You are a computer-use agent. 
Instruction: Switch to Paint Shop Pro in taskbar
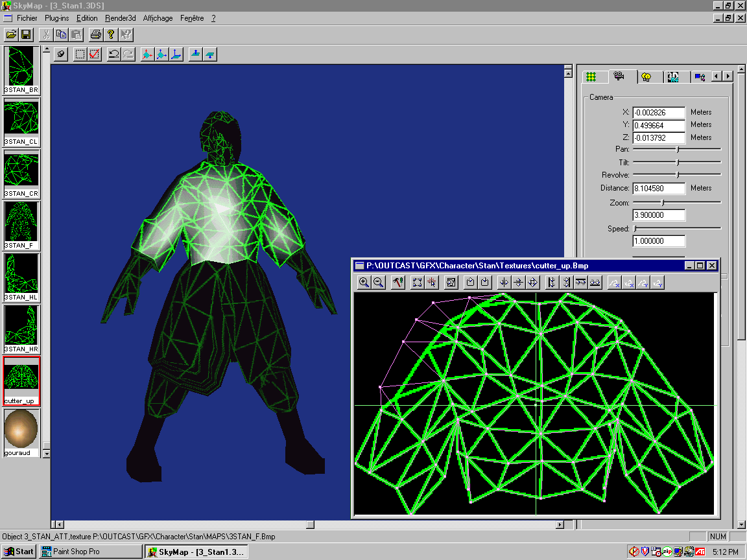(89, 552)
